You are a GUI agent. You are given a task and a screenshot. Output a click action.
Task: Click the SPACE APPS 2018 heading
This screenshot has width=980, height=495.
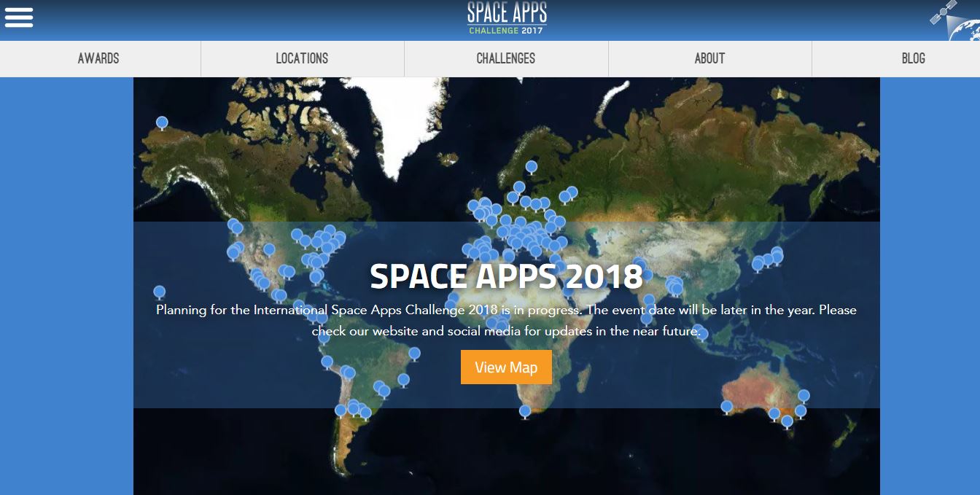[506, 276]
